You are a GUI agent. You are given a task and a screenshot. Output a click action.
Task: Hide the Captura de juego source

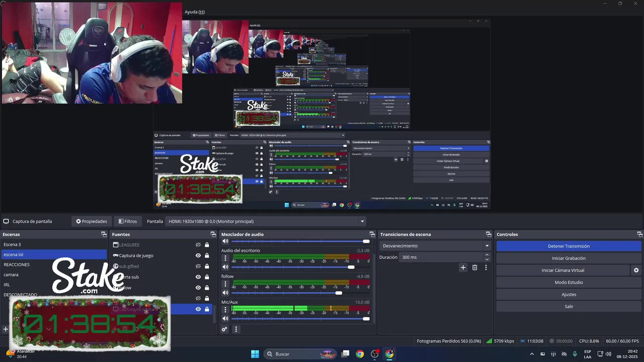(198, 255)
